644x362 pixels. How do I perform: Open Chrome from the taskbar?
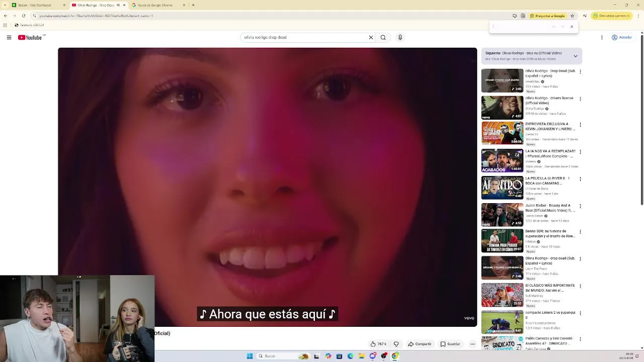click(395, 356)
